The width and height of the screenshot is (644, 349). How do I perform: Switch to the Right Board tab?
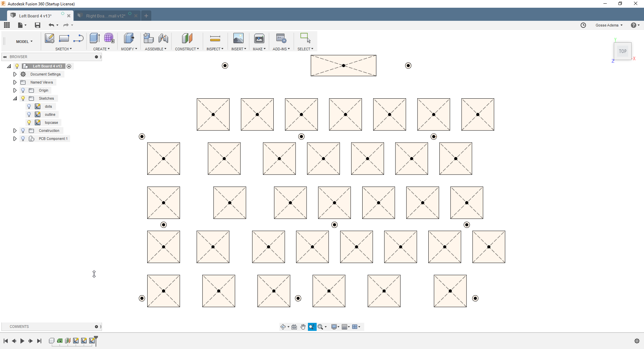[106, 16]
